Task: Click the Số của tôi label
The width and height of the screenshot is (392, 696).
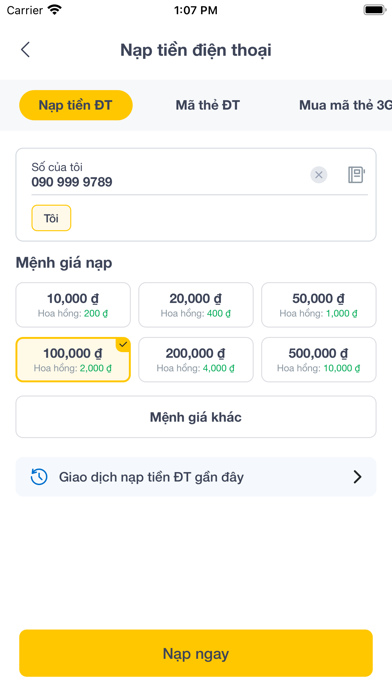Action: pyautogui.click(x=57, y=167)
